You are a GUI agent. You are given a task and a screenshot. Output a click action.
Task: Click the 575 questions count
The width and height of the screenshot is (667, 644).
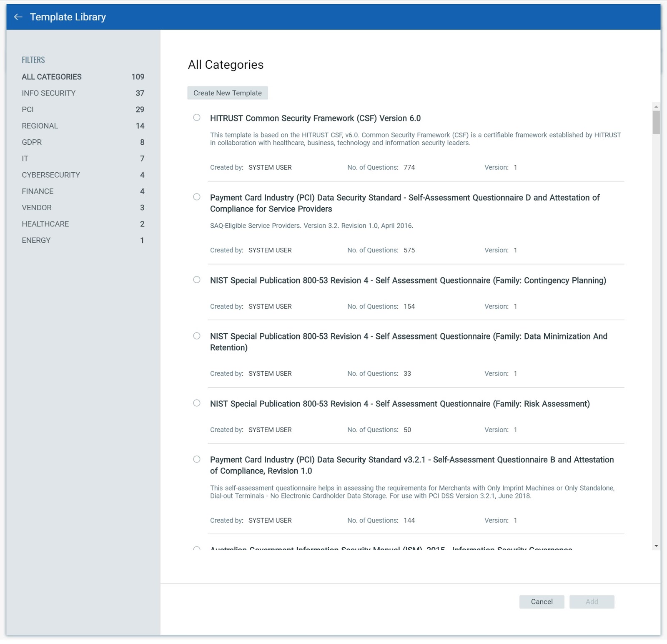tap(409, 250)
